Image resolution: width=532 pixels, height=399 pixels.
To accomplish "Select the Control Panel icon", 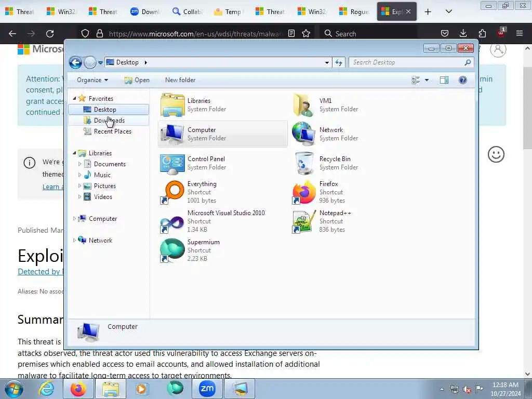I will pyautogui.click(x=172, y=163).
